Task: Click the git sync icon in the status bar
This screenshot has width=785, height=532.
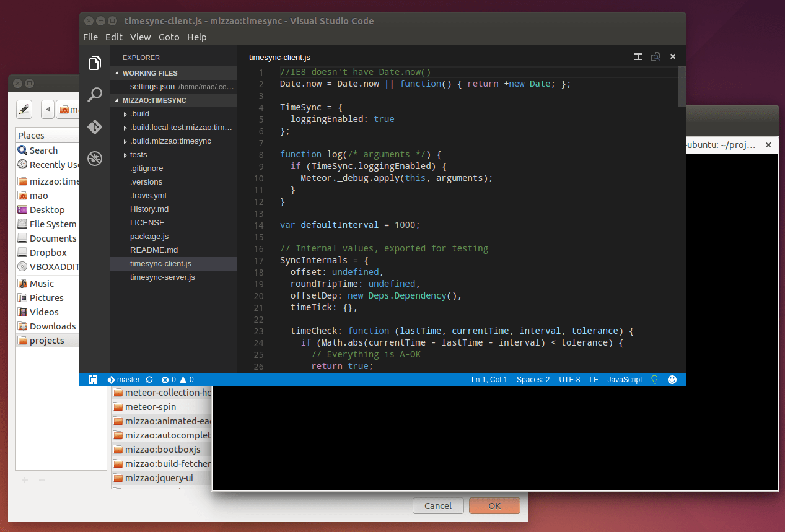Action: [x=149, y=380]
